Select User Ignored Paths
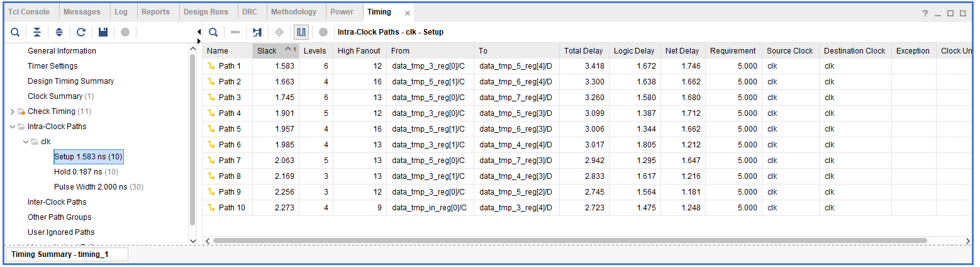The image size is (980, 267). [x=61, y=232]
